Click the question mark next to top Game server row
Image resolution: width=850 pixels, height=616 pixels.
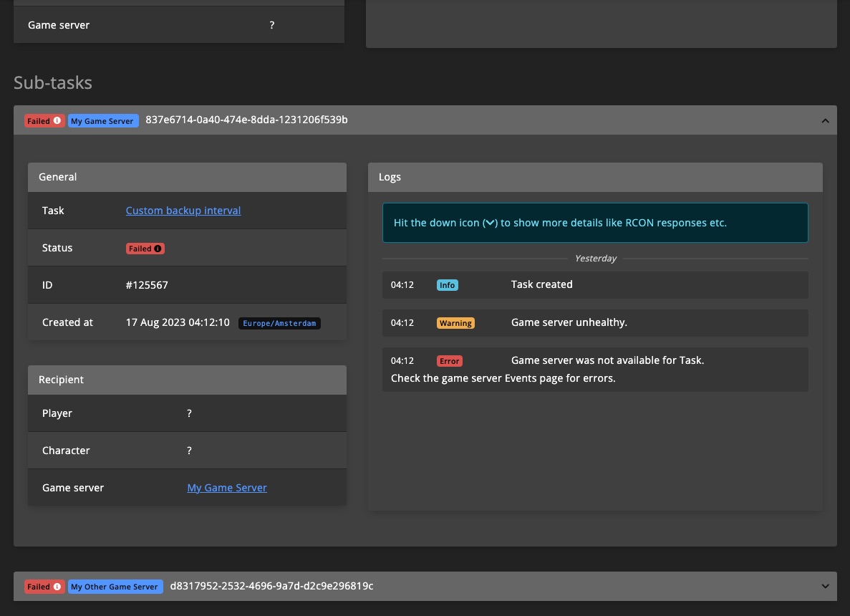pyautogui.click(x=271, y=25)
